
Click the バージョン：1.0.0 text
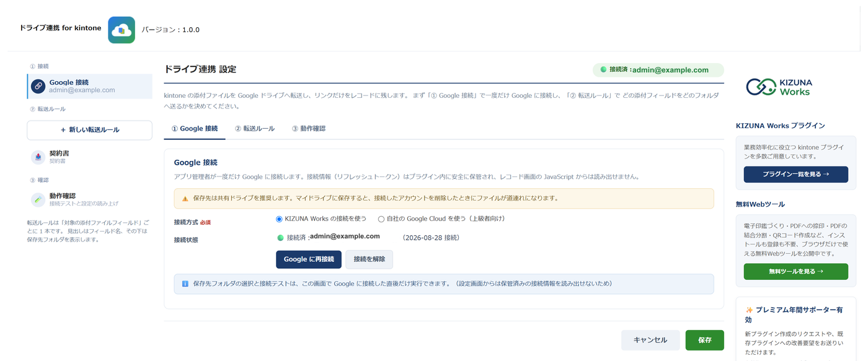(x=170, y=30)
